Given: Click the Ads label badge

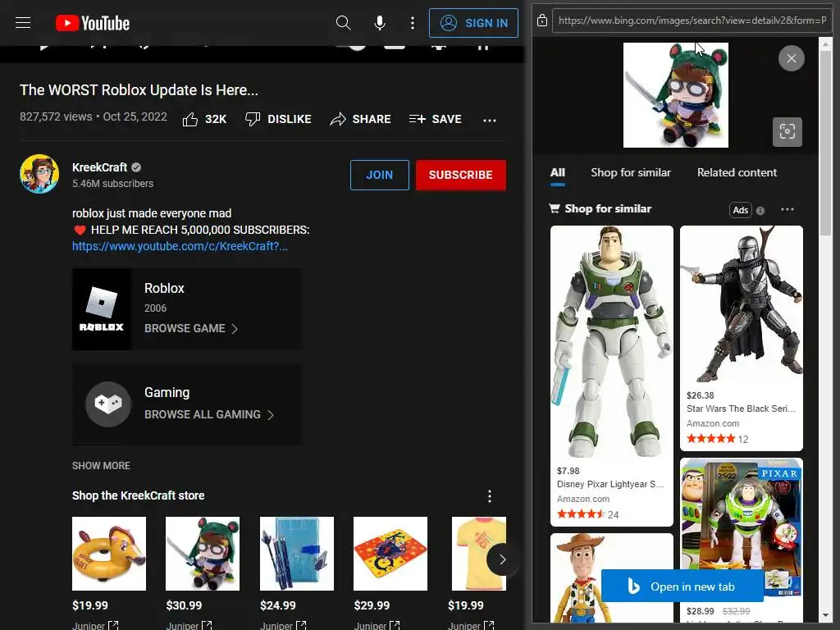Looking at the screenshot, I should click(x=741, y=210).
